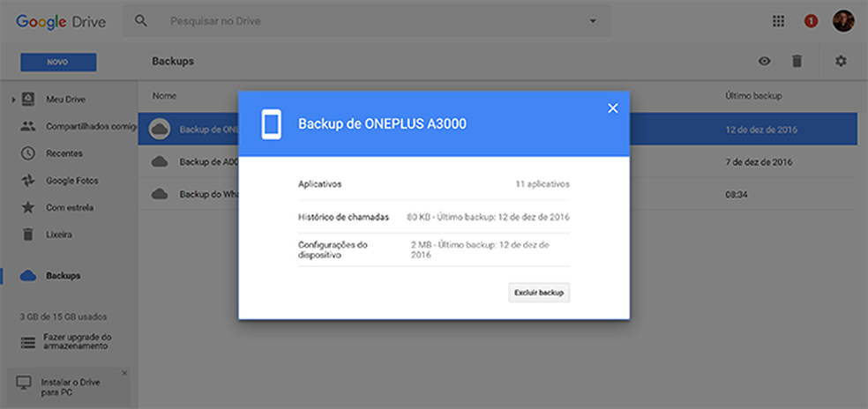Image resolution: width=868 pixels, height=409 pixels.
Task: Click the Backup de ONEPLUS A3000 title
Action: [382, 124]
